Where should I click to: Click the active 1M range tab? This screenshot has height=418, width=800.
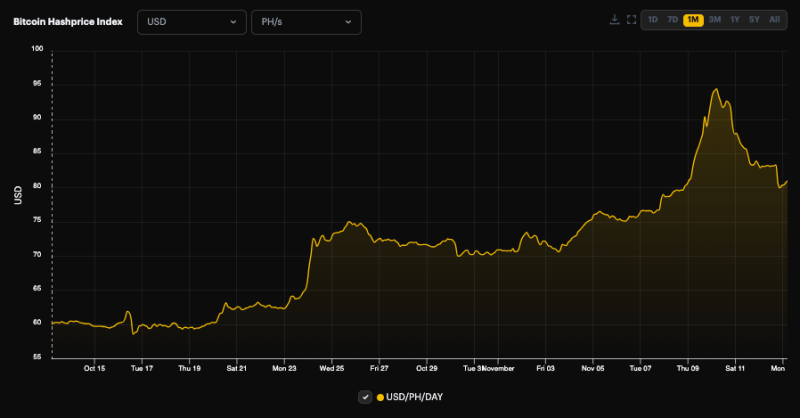pos(693,20)
